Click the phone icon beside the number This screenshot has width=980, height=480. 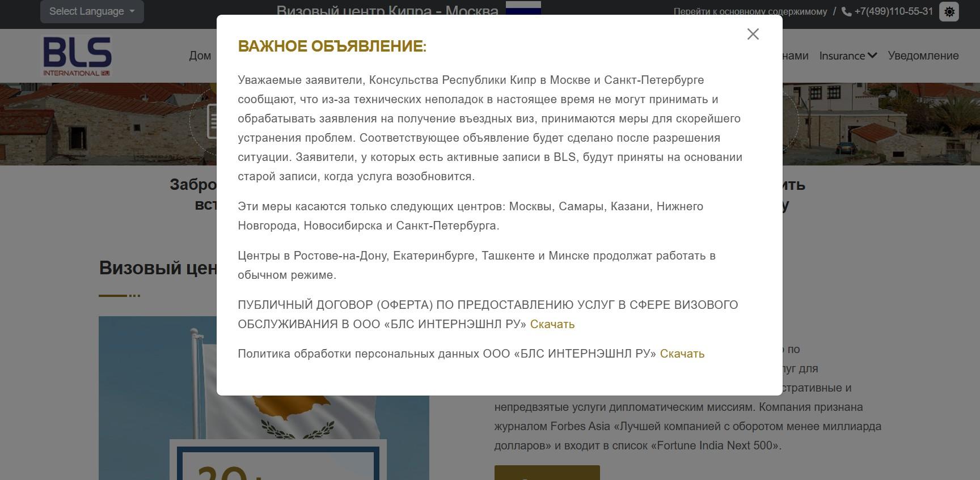(847, 11)
